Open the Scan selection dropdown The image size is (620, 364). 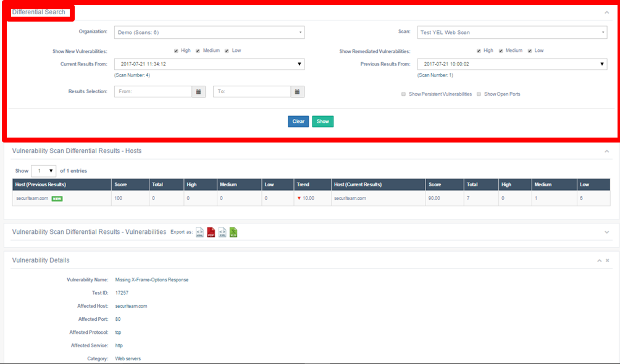tap(511, 32)
